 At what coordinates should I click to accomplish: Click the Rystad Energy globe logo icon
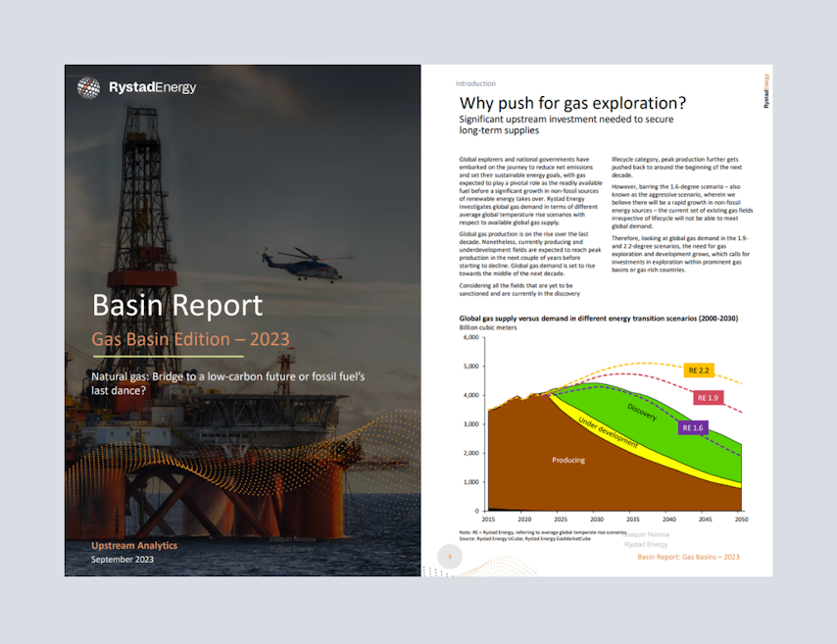point(88,87)
